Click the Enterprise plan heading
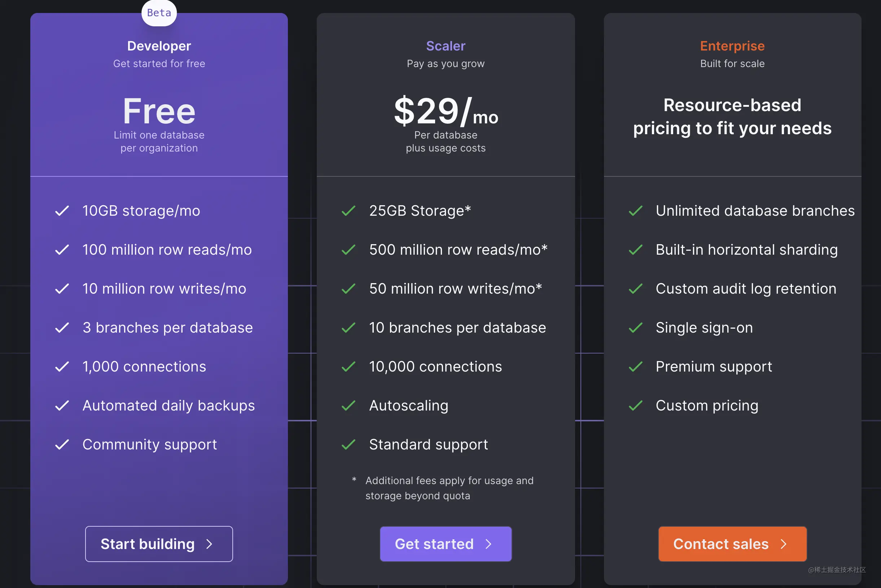881x588 pixels. coord(732,46)
